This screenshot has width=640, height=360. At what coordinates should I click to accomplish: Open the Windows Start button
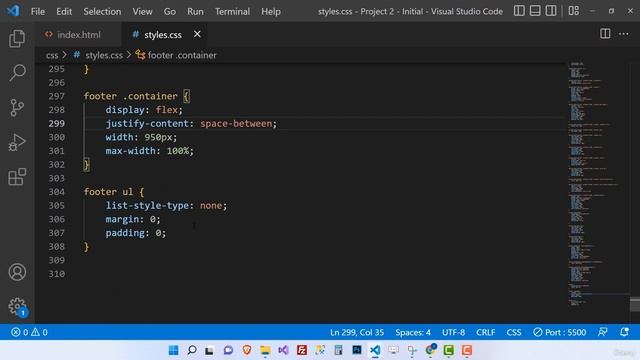(x=173, y=350)
